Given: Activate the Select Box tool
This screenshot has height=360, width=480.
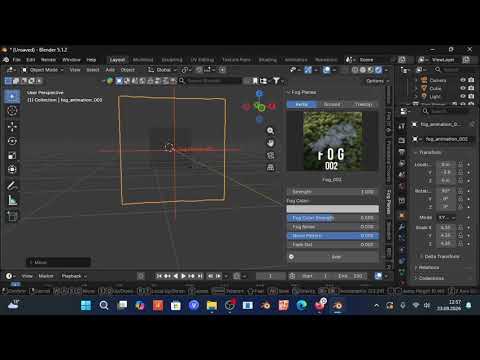Looking at the screenshot, I should coord(12,96).
